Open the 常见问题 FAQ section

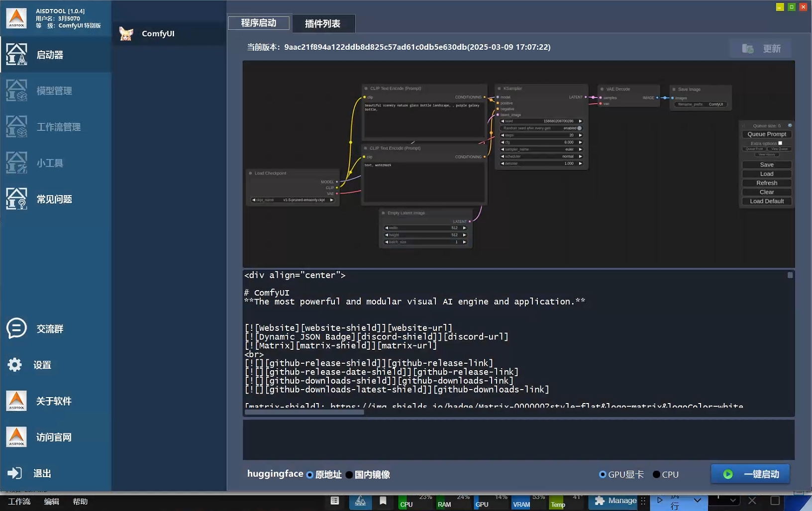tap(56, 199)
